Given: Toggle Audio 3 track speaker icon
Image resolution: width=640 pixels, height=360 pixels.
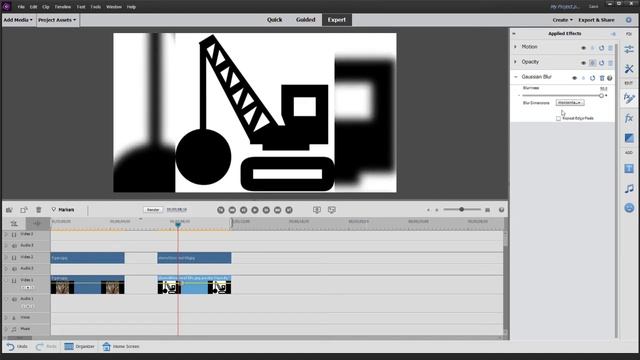Looking at the screenshot, I should click(14, 246).
